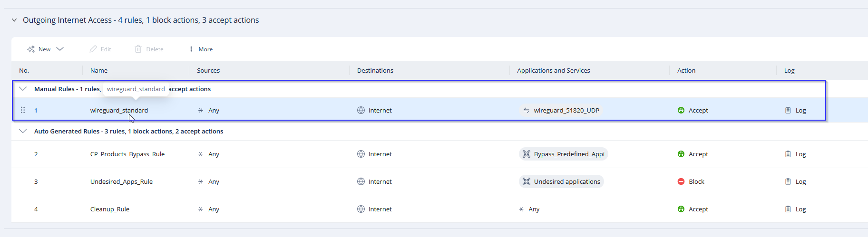
Task: Click the wireguard_51820_UDP service chip
Action: (561, 110)
